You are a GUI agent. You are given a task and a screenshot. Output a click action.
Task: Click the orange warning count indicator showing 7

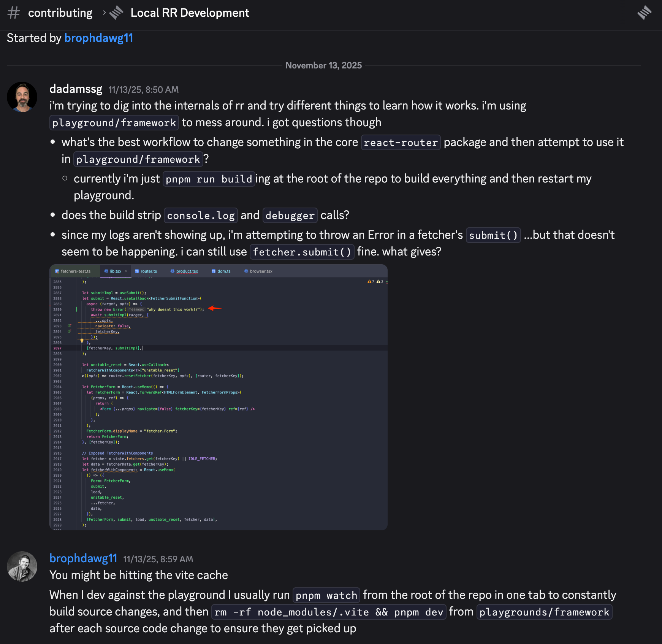(371, 282)
